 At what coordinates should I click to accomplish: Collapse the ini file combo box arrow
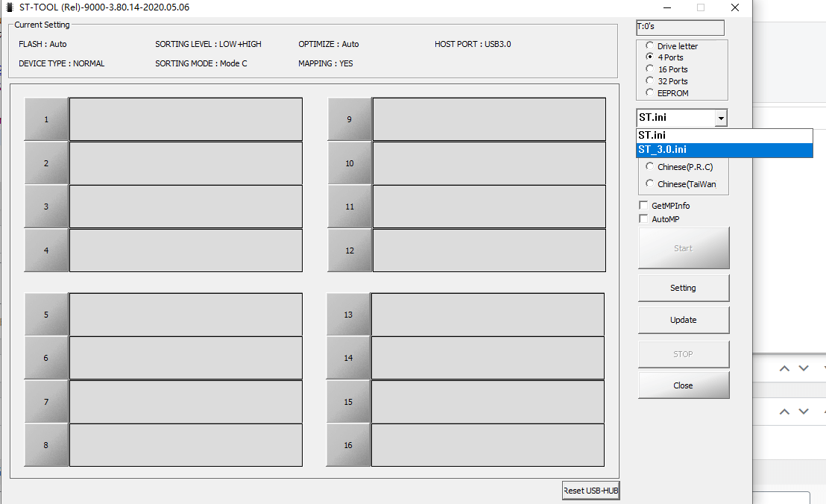(x=720, y=118)
